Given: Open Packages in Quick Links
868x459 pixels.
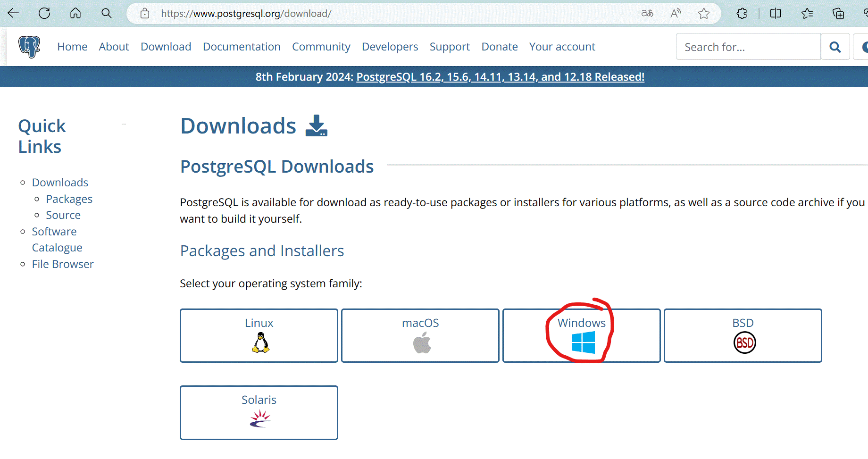Looking at the screenshot, I should [69, 199].
